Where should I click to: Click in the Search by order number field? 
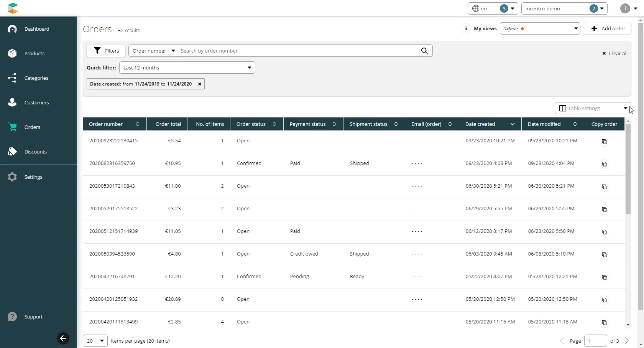[298, 51]
